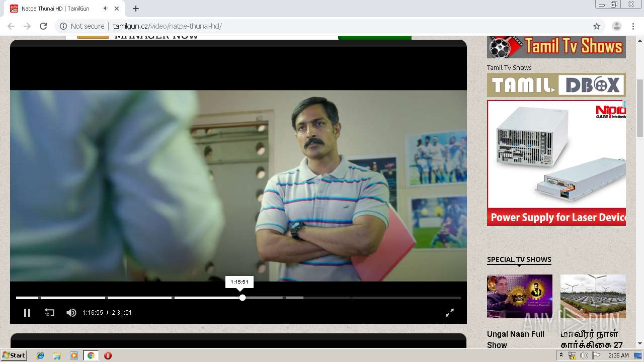Open Chrome's three-dot menu

(x=633, y=26)
